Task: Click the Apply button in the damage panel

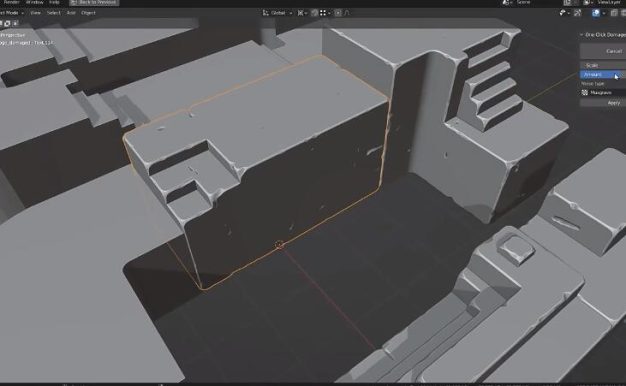Action: coord(603,103)
